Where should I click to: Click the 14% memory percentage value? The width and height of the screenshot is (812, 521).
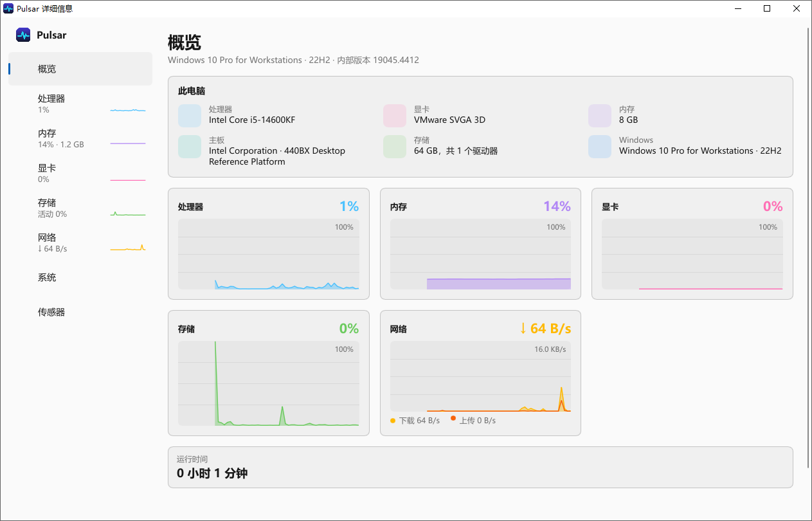557,206
